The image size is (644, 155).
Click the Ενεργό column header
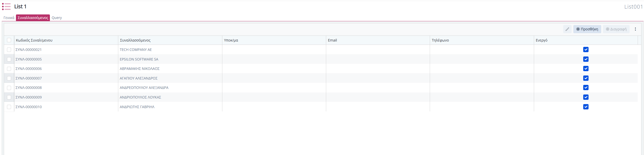(x=586, y=40)
